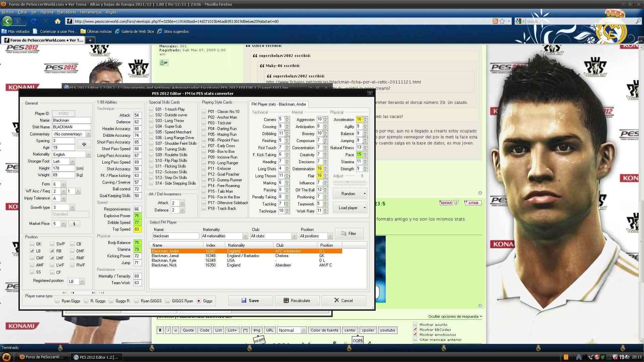The height and width of the screenshot is (362, 644).
Task: Toggle Mostrar BBCodes checkbox
Action: tap(415, 329)
